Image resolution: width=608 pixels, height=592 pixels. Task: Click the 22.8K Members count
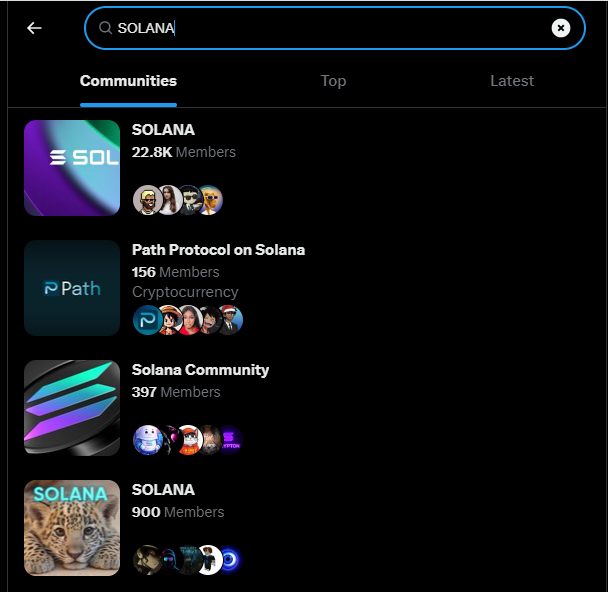184,152
